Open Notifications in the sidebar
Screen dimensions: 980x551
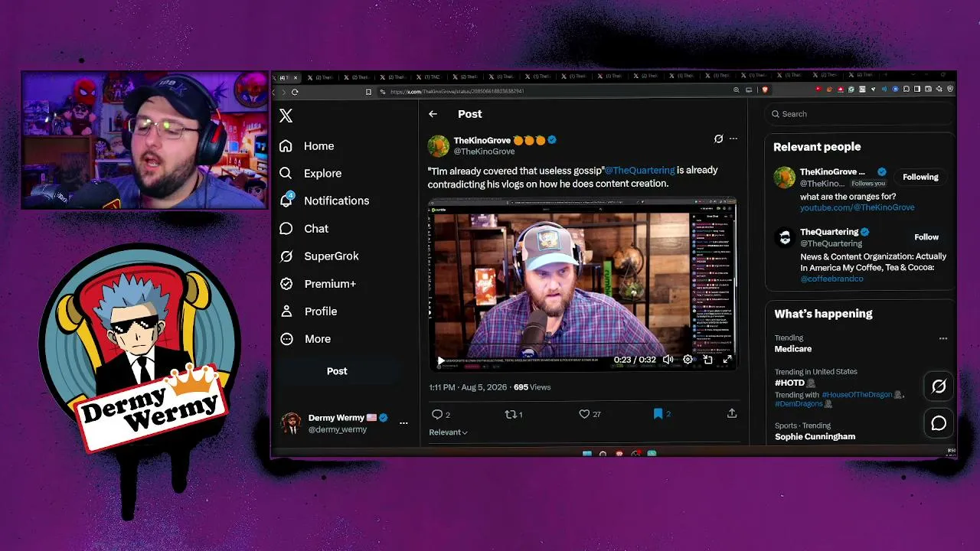(324, 201)
